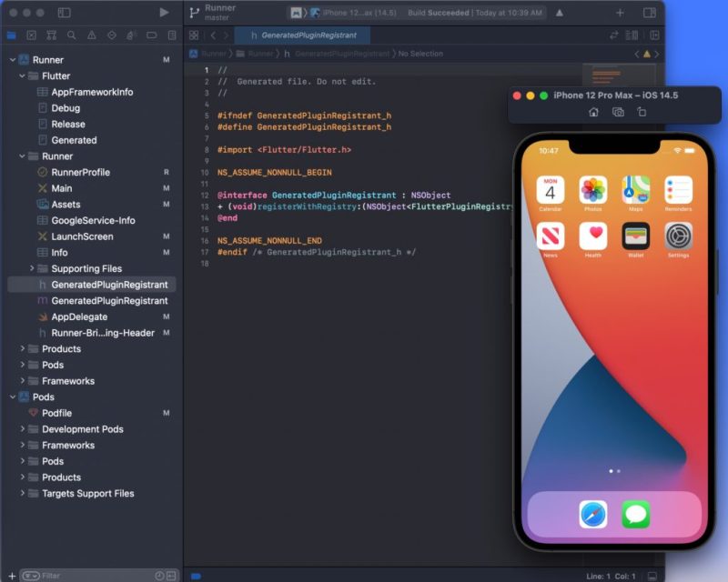Open the Podfile
728x582 pixels.
pyautogui.click(x=56, y=413)
